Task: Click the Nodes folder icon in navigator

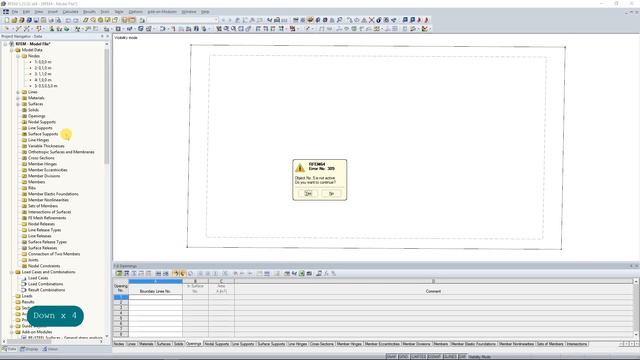Action: coord(24,56)
